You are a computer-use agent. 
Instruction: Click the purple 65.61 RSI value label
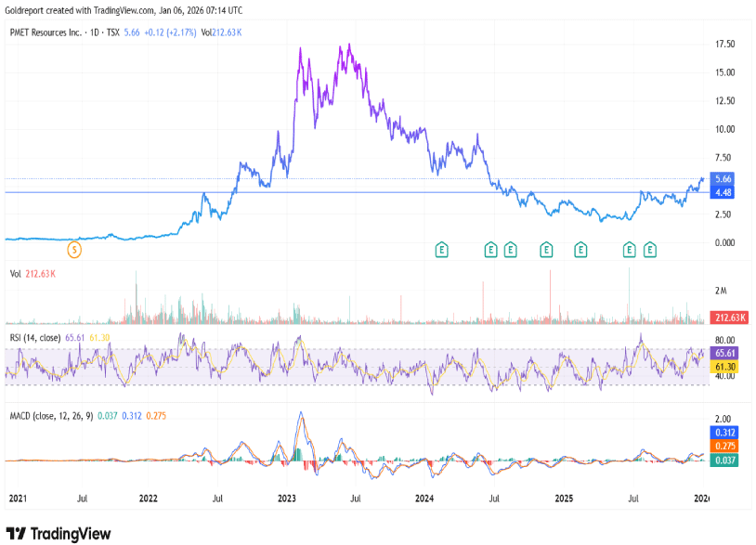(x=724, y=354)
